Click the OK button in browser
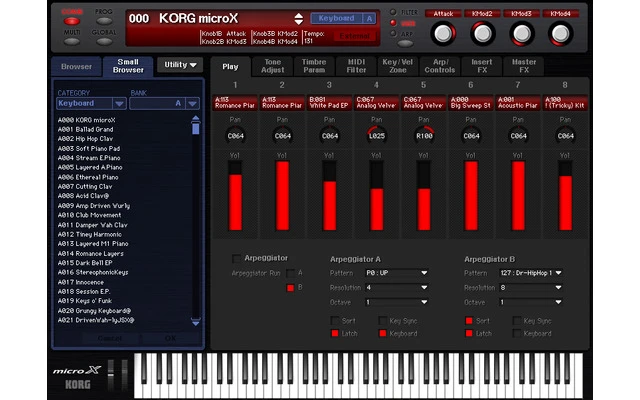This screenshot has width=640, height=400. [171, 338]
